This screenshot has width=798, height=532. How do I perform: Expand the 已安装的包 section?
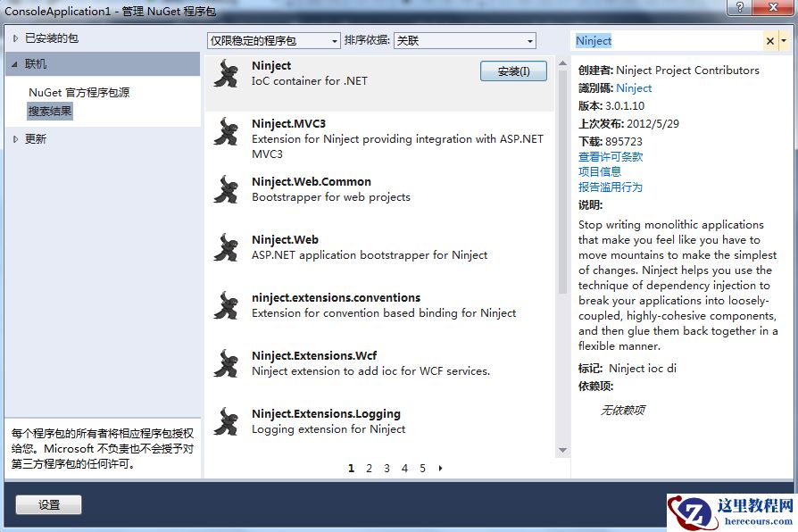[x=15, y=38]
